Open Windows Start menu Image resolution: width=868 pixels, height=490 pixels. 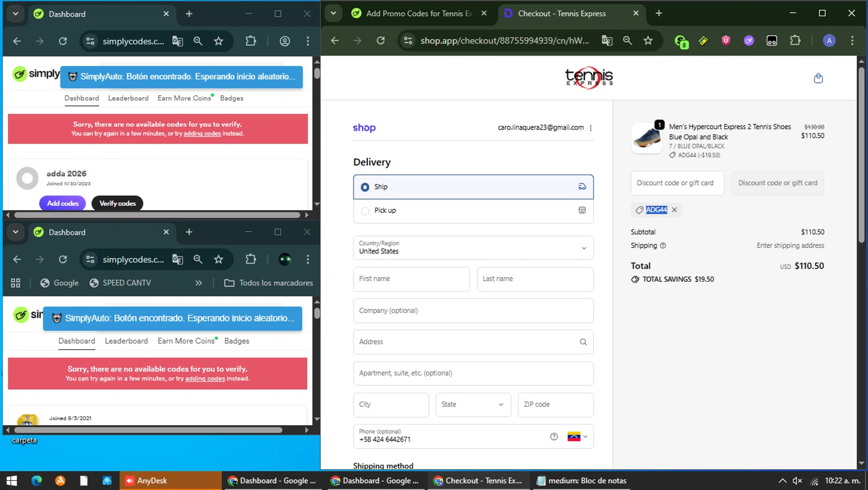(x=12, y=481)
